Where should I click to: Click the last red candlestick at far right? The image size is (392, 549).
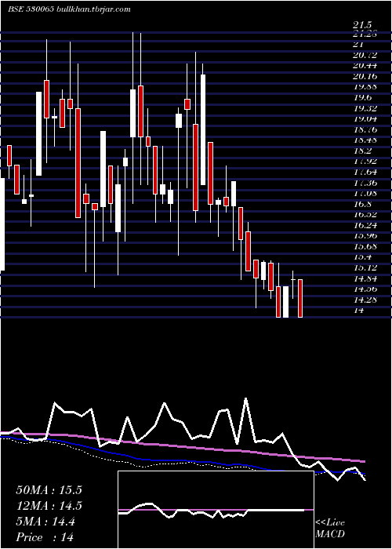click(x=300, y=298)
